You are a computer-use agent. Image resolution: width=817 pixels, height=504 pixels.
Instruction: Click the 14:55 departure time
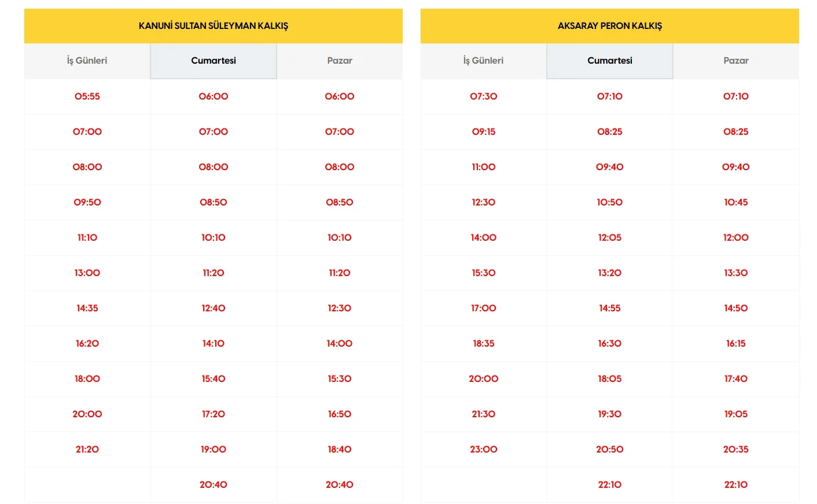(x=610, y=308)
